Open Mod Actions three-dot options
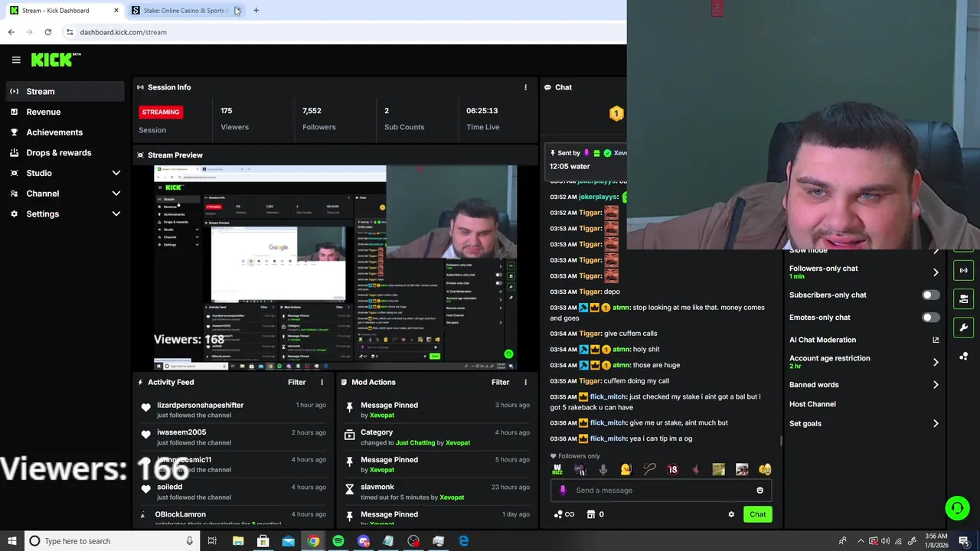This screenshot has height=551, width=980. 525,382
